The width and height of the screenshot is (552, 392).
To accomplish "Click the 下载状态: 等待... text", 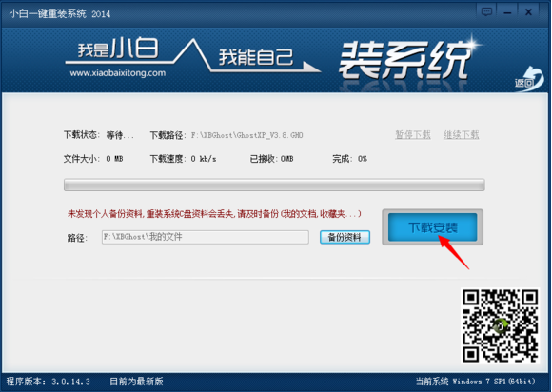I will [99, 135].
